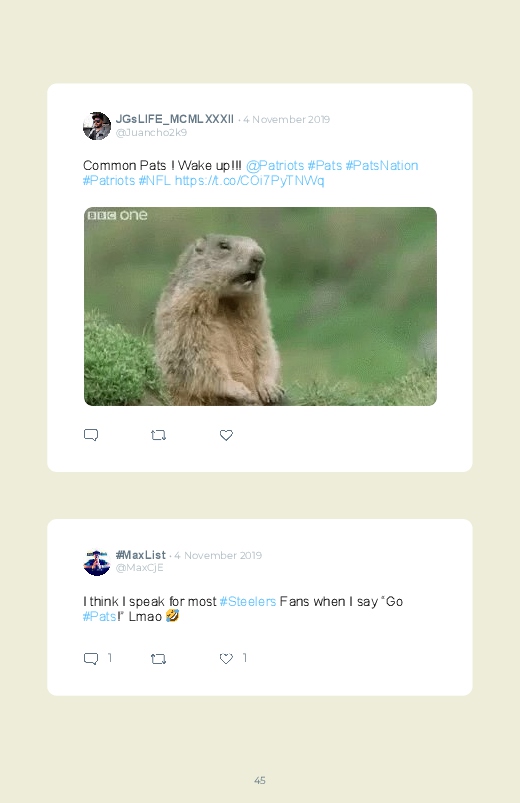Click the JGsLIFE_MCMLXXXII display name
This screenshot has width=520, height=803.
pos(175,119)
